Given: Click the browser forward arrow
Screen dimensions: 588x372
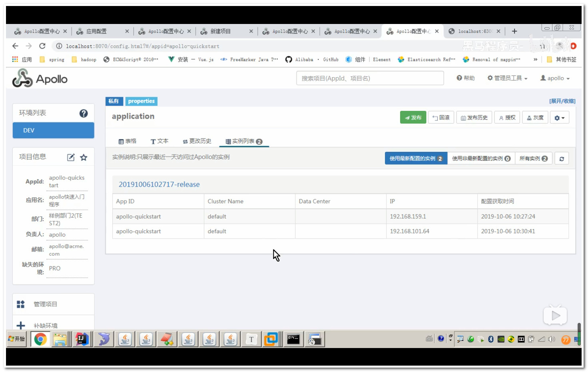Looking at the screenshot, I should 29,46.
